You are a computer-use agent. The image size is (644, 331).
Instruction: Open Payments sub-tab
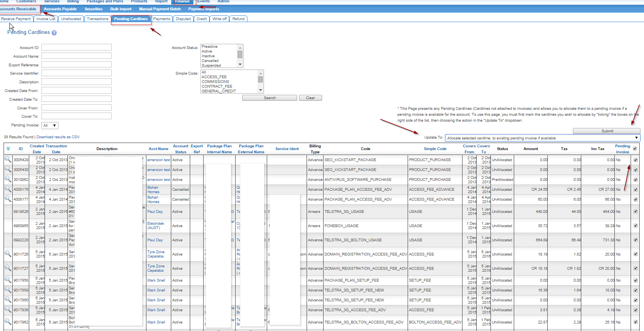pyautogui.click(x=162, y=19)
